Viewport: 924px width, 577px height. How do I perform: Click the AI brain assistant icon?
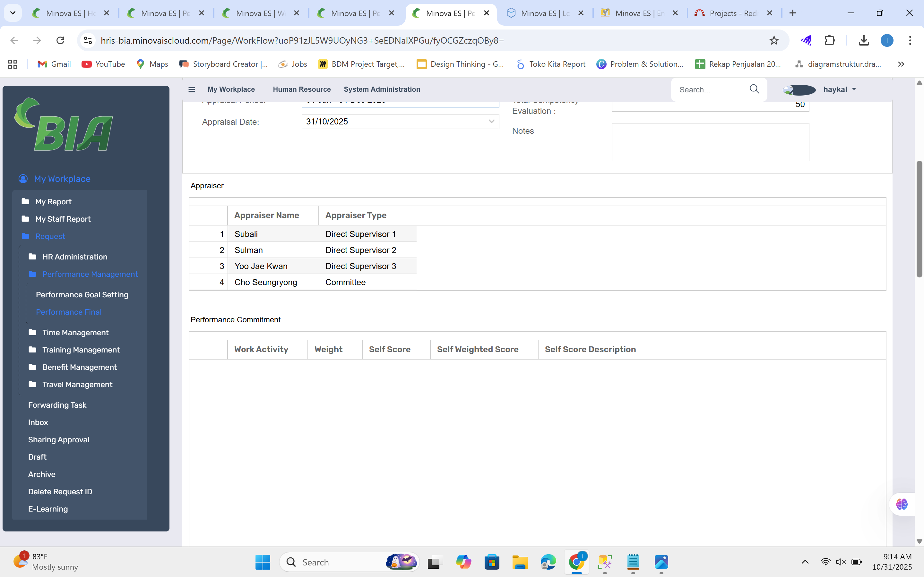(x=902, y=504)
